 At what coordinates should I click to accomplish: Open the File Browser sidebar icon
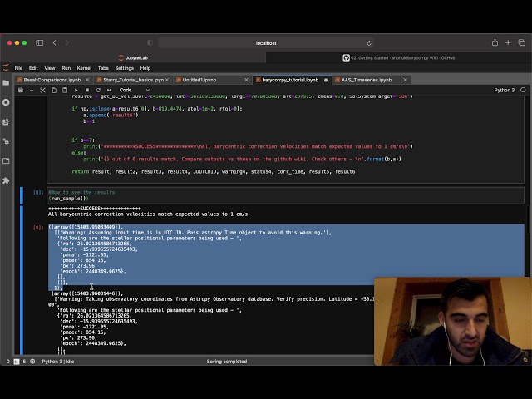[6, 81]
